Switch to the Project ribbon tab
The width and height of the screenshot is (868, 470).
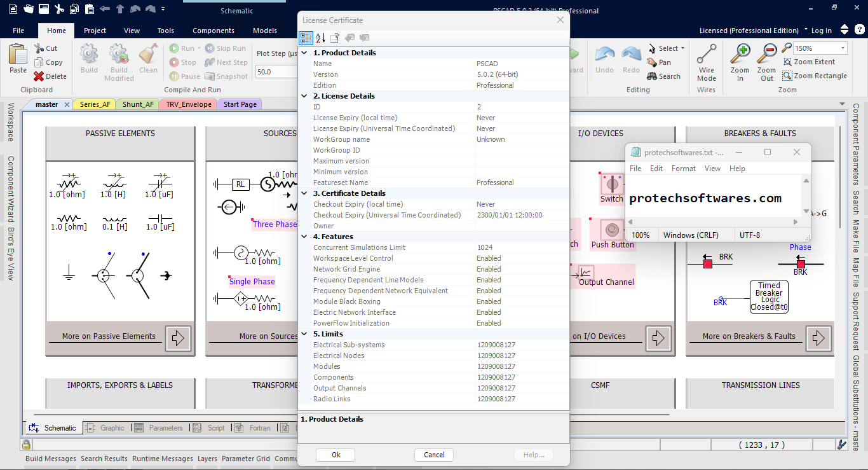pyautogui.click(x=95, y=31)
